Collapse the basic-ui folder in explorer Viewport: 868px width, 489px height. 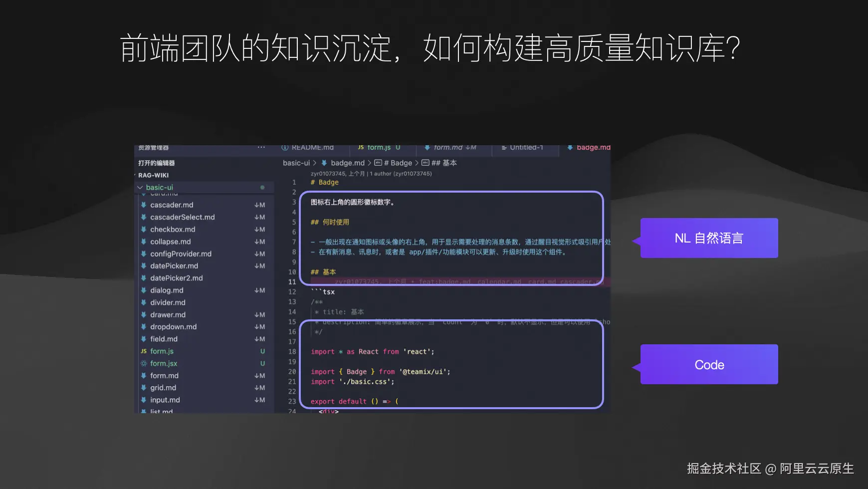click(x=140, y=188)
